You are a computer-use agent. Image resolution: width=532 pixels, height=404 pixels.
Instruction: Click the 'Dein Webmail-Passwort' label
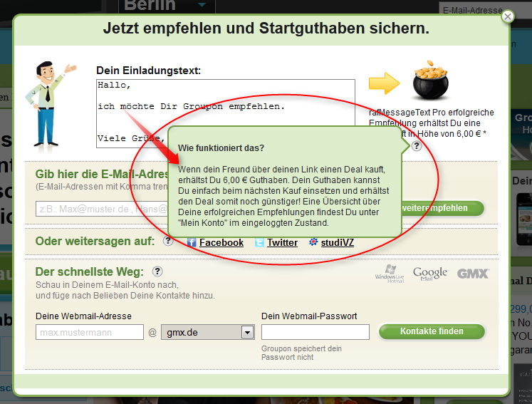point(309,316)
